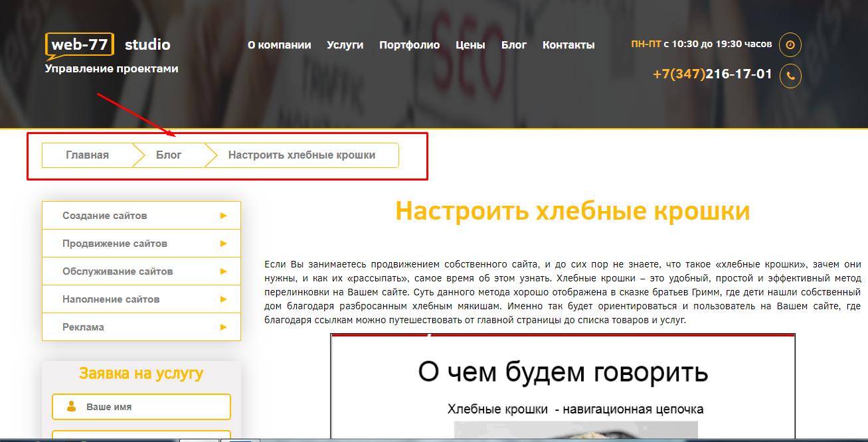Click the Управление проектами tagline

coord(112,68)
